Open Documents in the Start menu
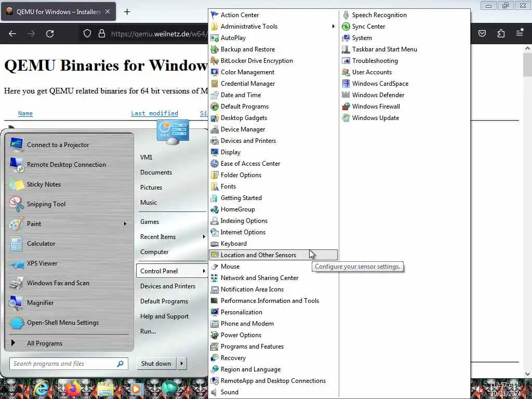532x399 pixels. 156,172
